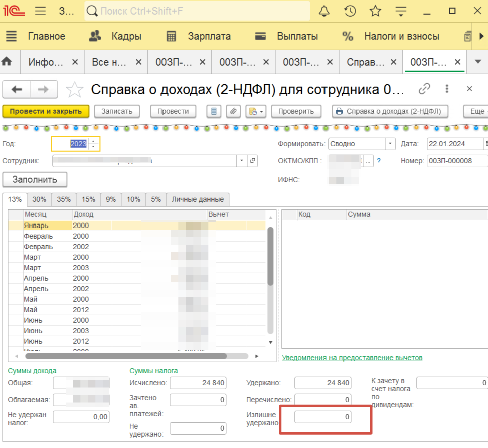Click the vertical scrollbar of income table
The height and width of the screenshot is (448, 488).
270,256
